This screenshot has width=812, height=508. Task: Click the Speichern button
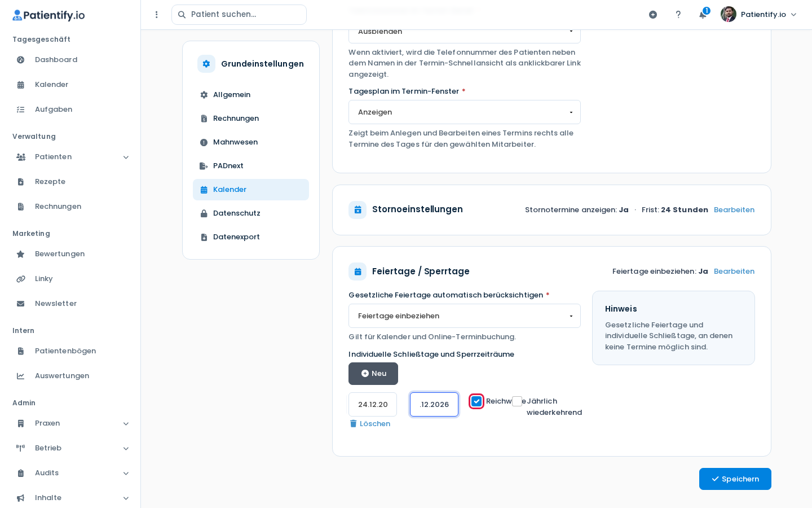735,479
